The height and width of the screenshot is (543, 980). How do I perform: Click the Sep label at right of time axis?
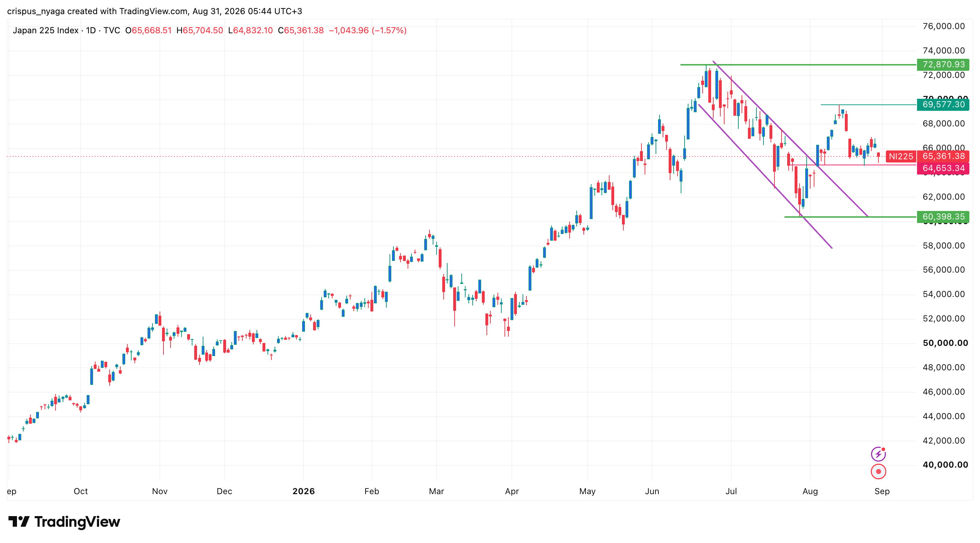882,491
